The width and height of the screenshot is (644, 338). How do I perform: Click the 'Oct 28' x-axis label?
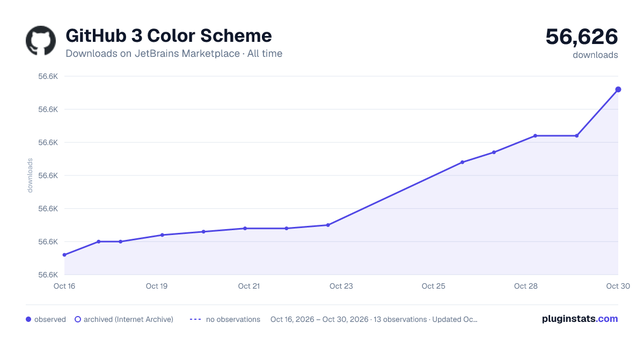(526, 286)
